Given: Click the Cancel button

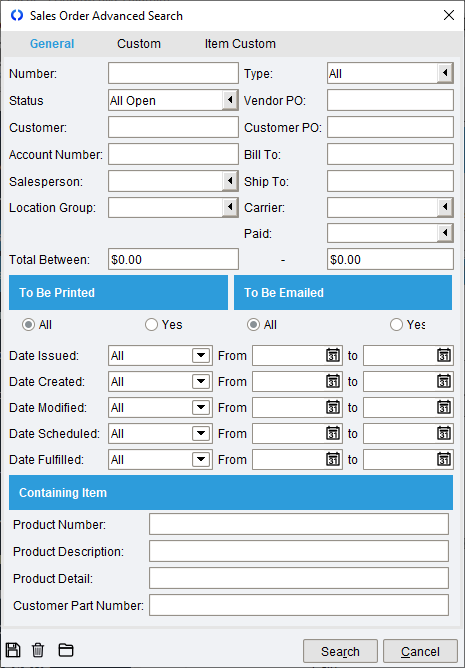Looking at the screenshot, I should [420, 651].
